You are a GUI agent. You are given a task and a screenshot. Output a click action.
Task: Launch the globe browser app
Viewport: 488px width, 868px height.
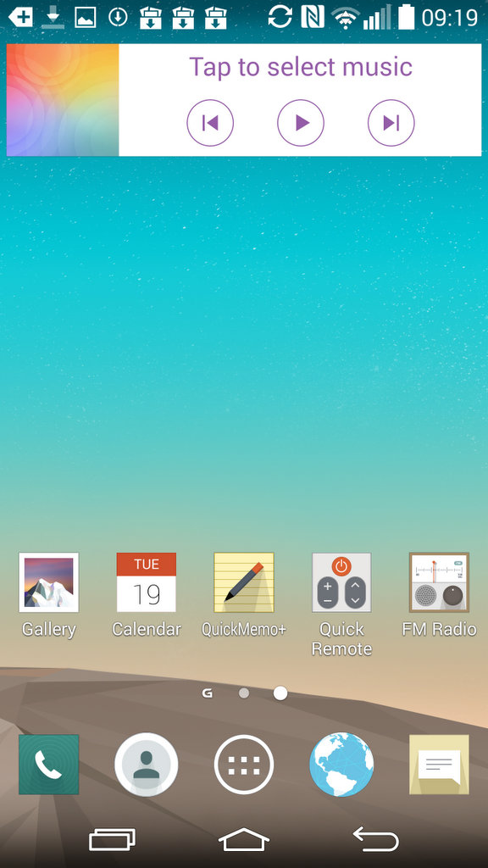pyautogui.click(x=341, y=765)
